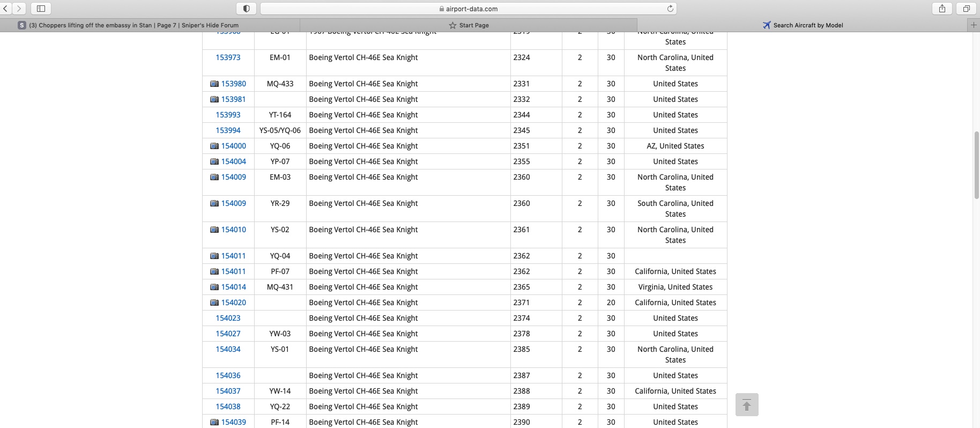Go forward using the Safari forward arrow
The height and width of the screenshot is (428, 980).
tap(19, 9)
